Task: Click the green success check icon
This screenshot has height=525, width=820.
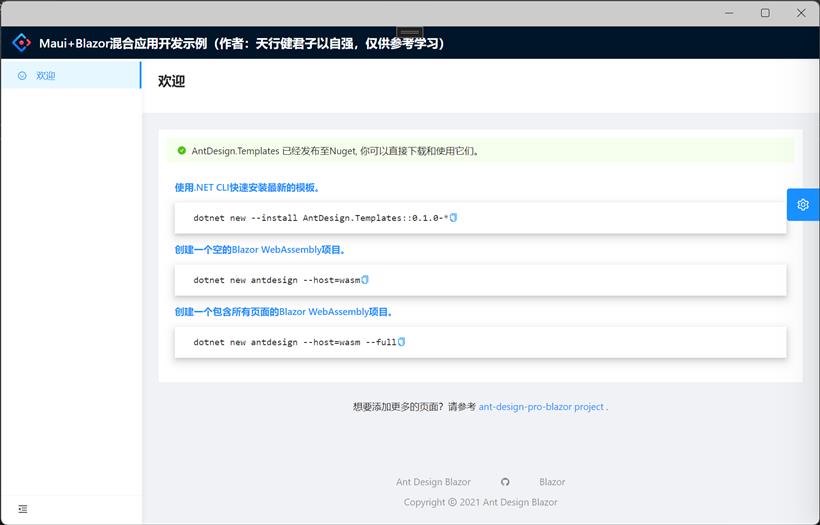Action: click(x=181, y=151)
